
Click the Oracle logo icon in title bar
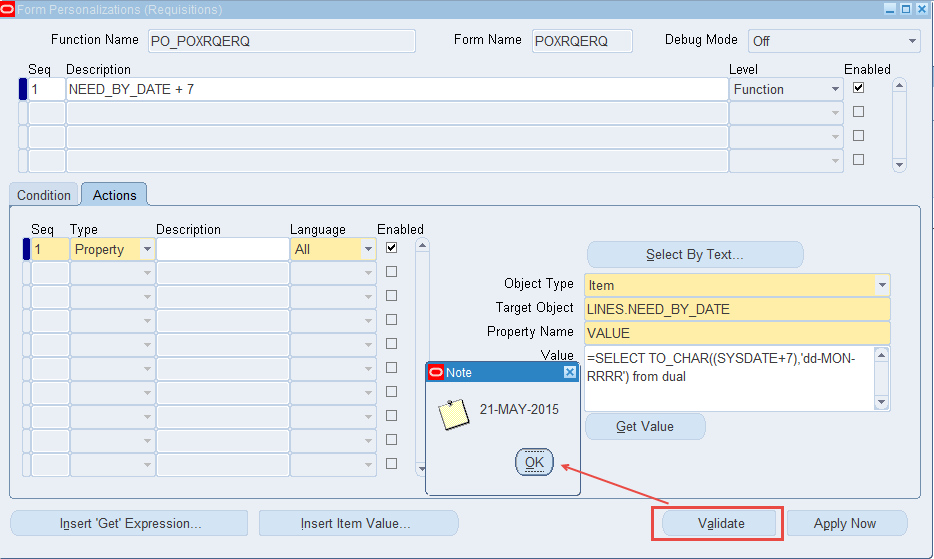[7, 10]
